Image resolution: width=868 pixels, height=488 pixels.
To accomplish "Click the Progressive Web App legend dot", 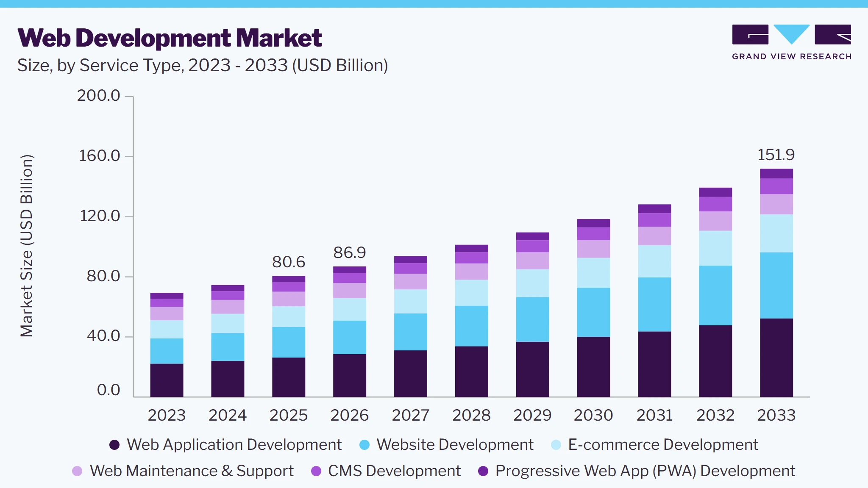I will tap(483, 471).
